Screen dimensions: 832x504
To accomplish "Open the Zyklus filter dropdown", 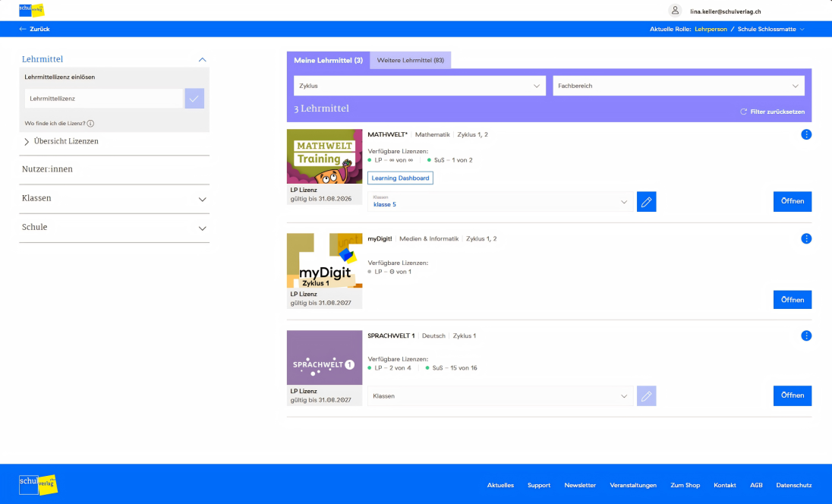I will pyautogui.click(x=419, y=86).
